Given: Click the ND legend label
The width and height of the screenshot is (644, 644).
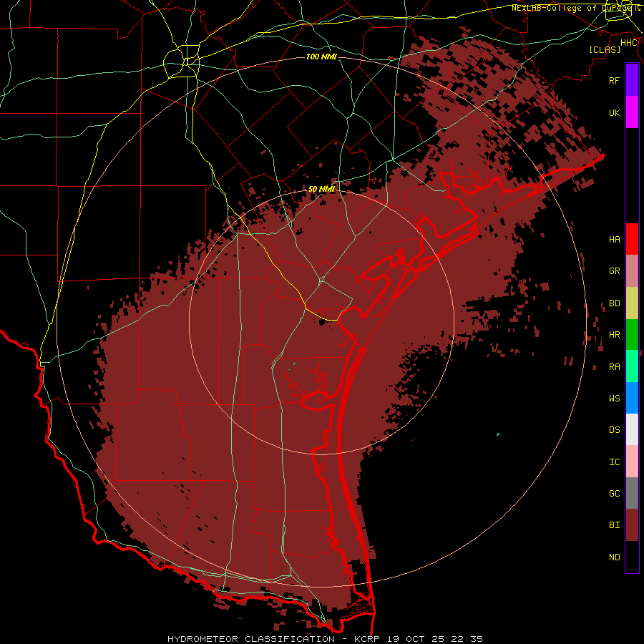Looking at the screenshot, I should (x=615, y=557).
